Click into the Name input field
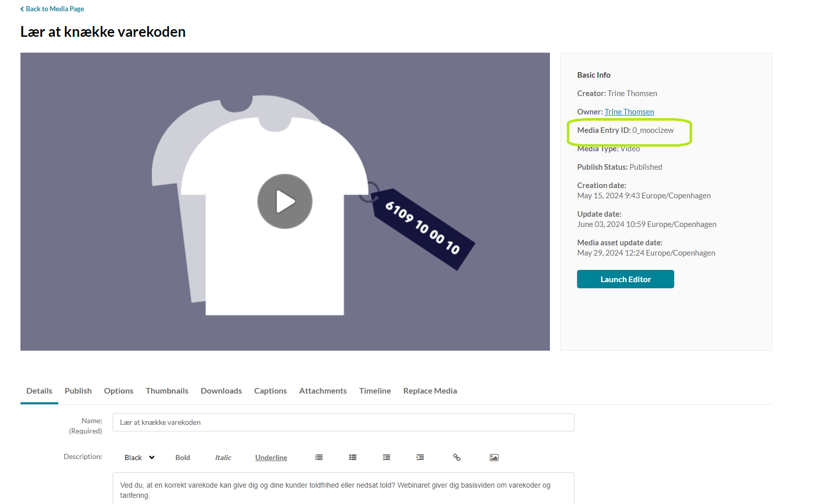819x504 pixels. click(x=343, y=422)
